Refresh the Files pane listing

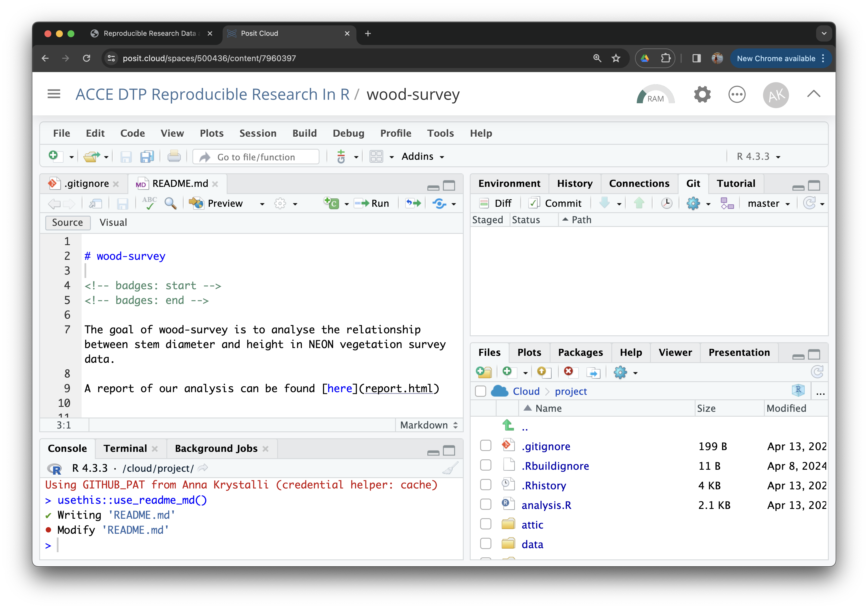tap(817, 372)
